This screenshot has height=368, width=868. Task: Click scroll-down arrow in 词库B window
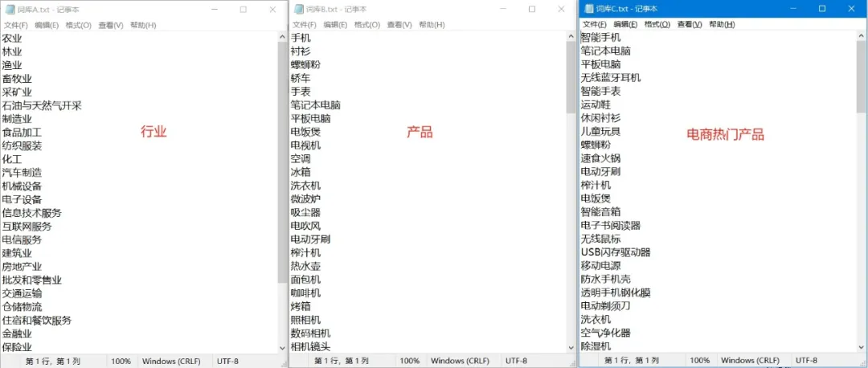(x=571, y=348)
